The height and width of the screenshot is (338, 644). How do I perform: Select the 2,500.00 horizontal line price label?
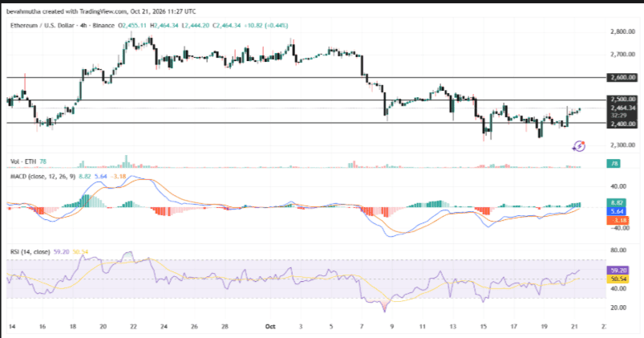[x=622, y=99]
